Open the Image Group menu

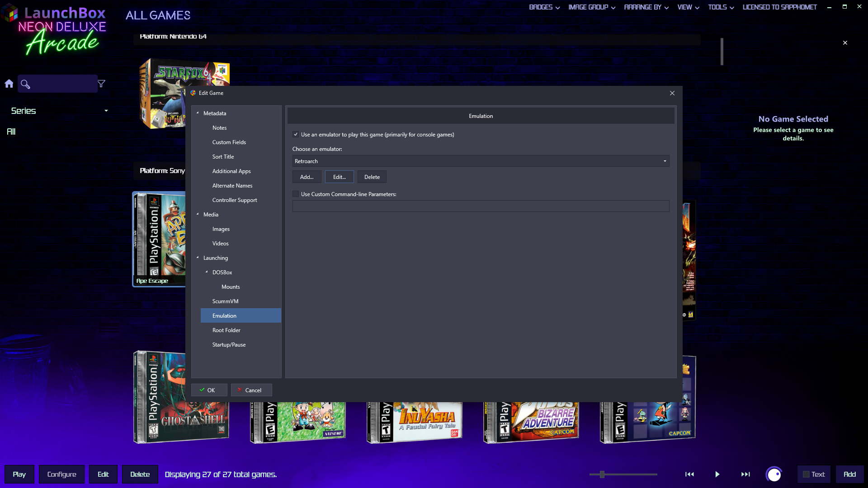click(592, 7)
